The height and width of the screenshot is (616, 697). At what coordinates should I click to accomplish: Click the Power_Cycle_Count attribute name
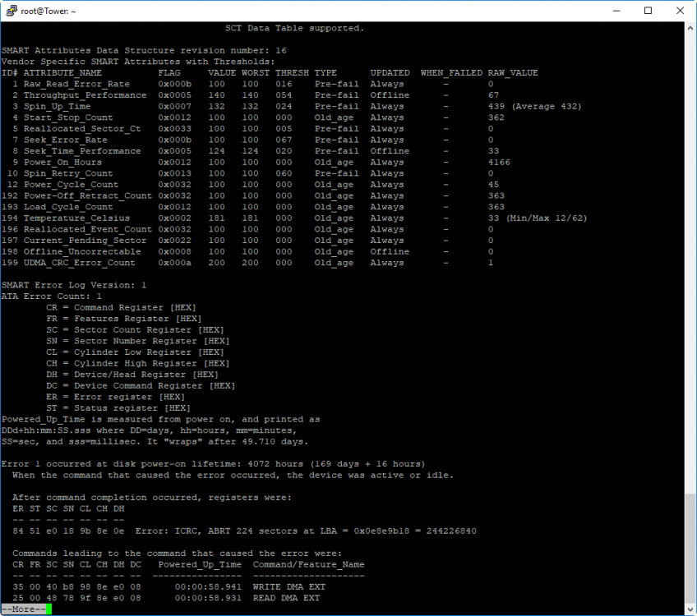tap(72, 184)
